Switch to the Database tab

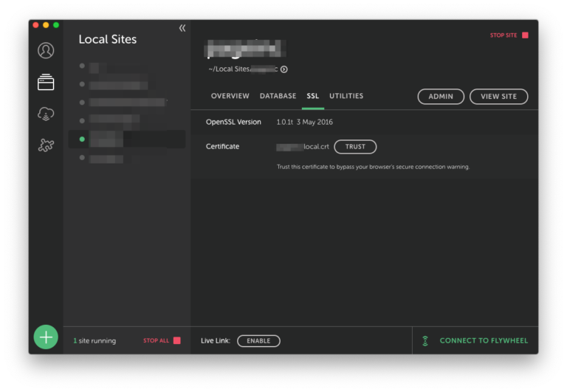tap(278, 96)
